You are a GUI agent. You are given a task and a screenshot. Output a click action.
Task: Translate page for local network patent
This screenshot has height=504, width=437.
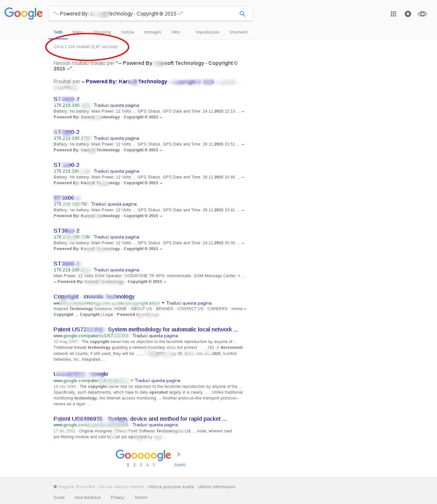(x=155, y=336)
